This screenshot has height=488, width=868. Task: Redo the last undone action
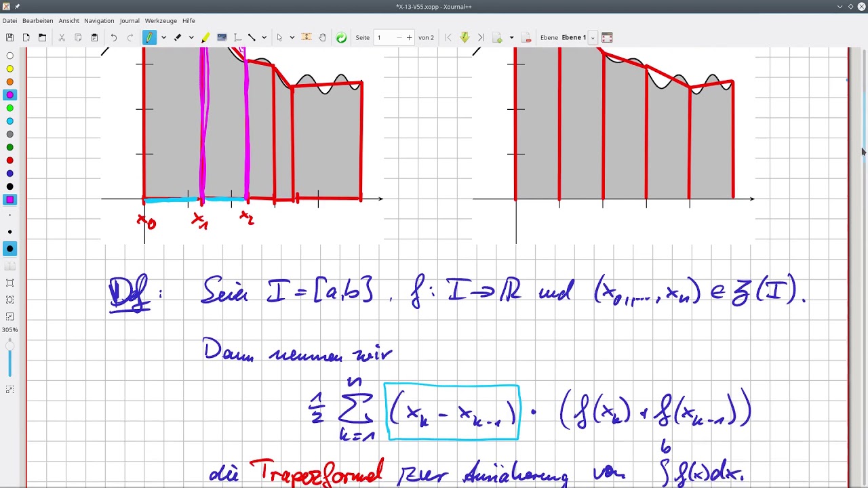pyautogui.click(x=130, y=38)
